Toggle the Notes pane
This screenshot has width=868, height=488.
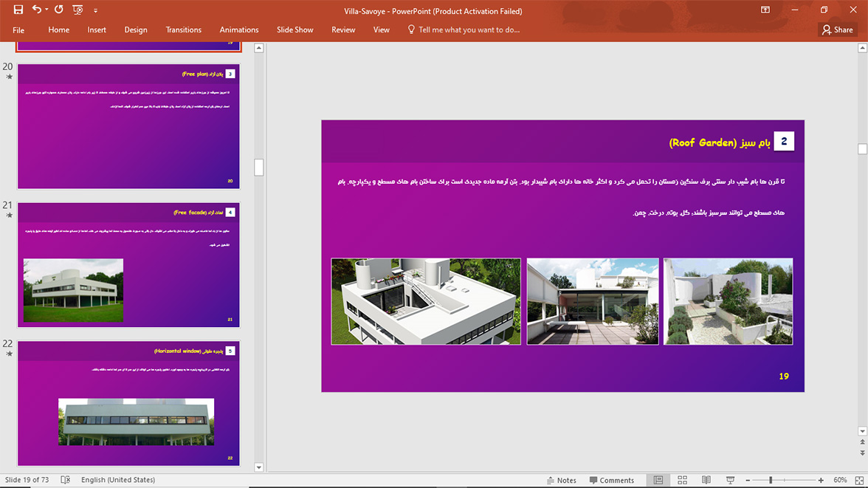point(561,480)
